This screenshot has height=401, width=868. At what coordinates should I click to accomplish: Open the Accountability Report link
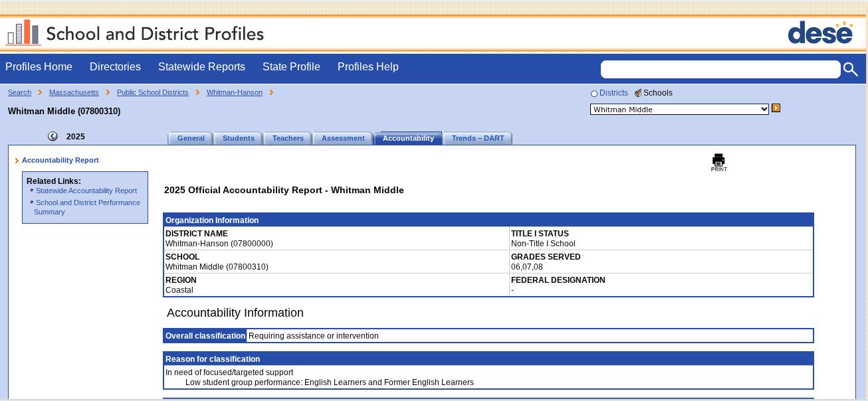pyautogui.click(x=60, y=160)
